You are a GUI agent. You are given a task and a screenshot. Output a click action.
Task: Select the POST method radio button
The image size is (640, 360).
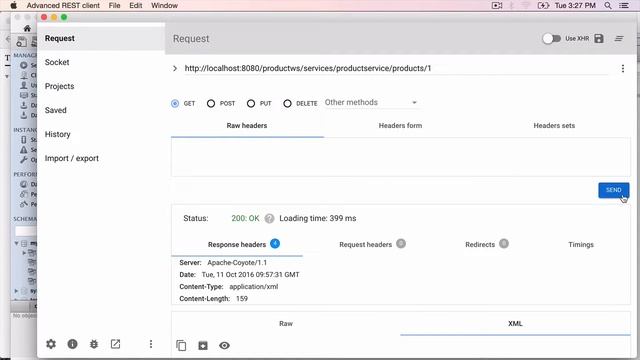pos(211,103)
